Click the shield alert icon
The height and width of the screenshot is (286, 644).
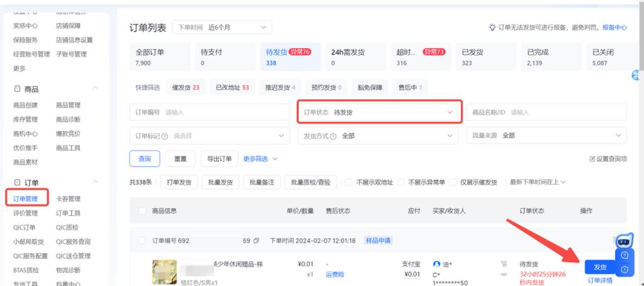coord(625,269)
